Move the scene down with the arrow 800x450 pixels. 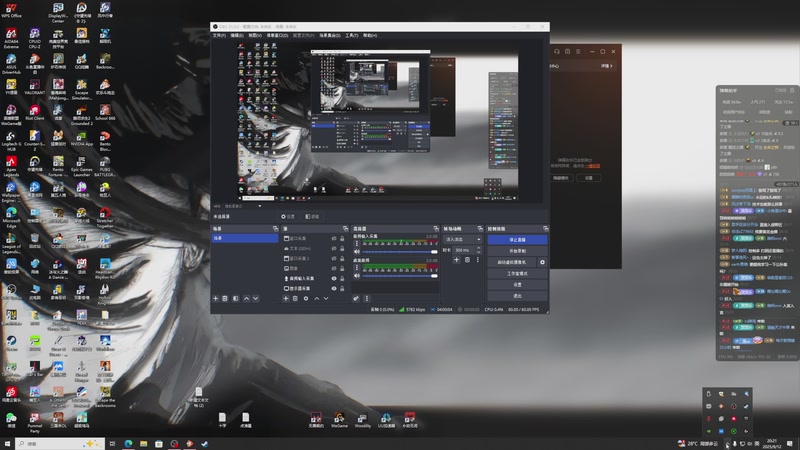256,298
